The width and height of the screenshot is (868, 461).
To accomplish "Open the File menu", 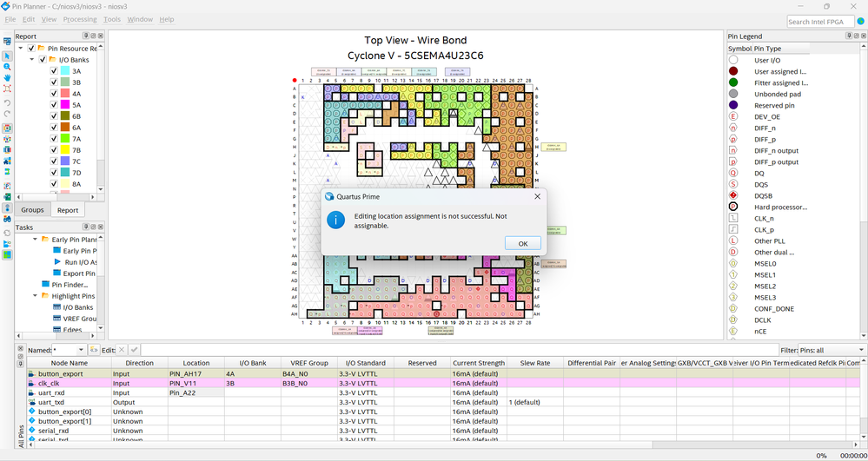I will tap(10, 19).
